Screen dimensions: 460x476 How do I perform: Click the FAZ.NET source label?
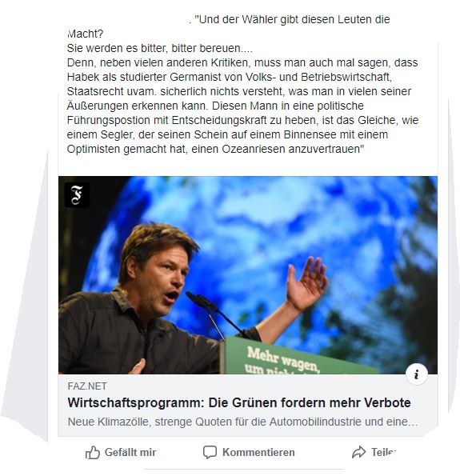coord(87,386)
